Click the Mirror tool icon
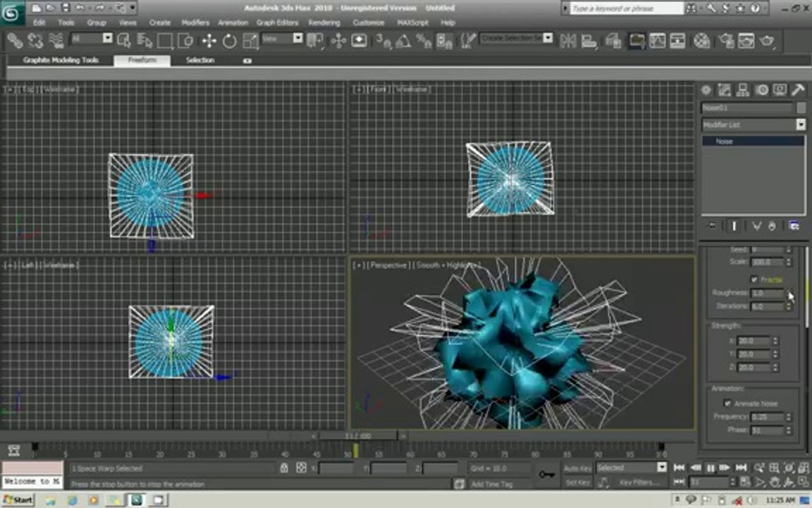This screenshot has height=508, width=812. pos(568,40)
